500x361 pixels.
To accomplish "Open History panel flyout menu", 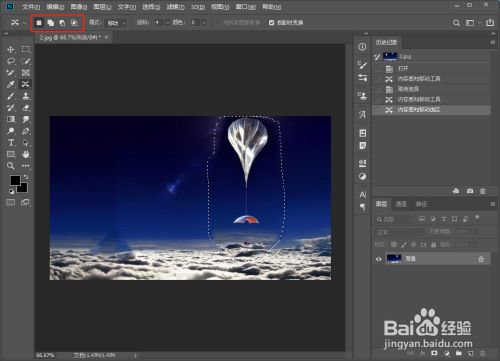I will pos(493,42).
